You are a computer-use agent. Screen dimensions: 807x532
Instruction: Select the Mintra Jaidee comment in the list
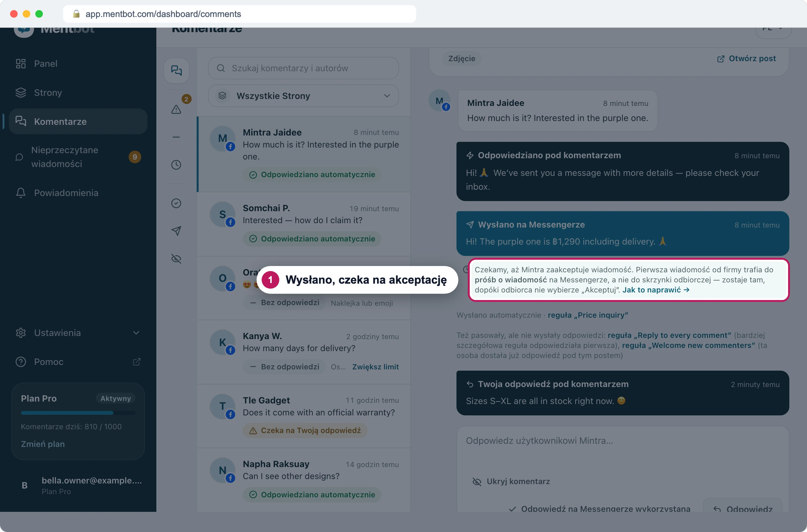click(x=304, y=154)
